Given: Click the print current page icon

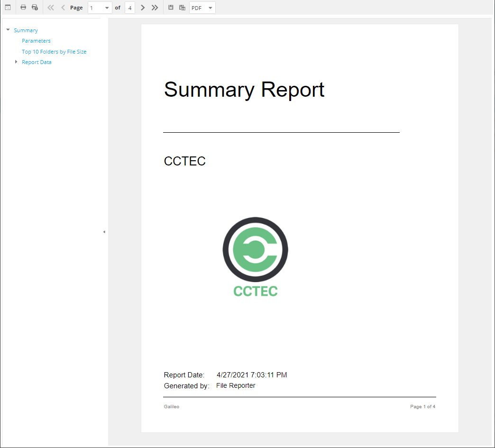Looking at the screenshot, I should coord(35,8).
